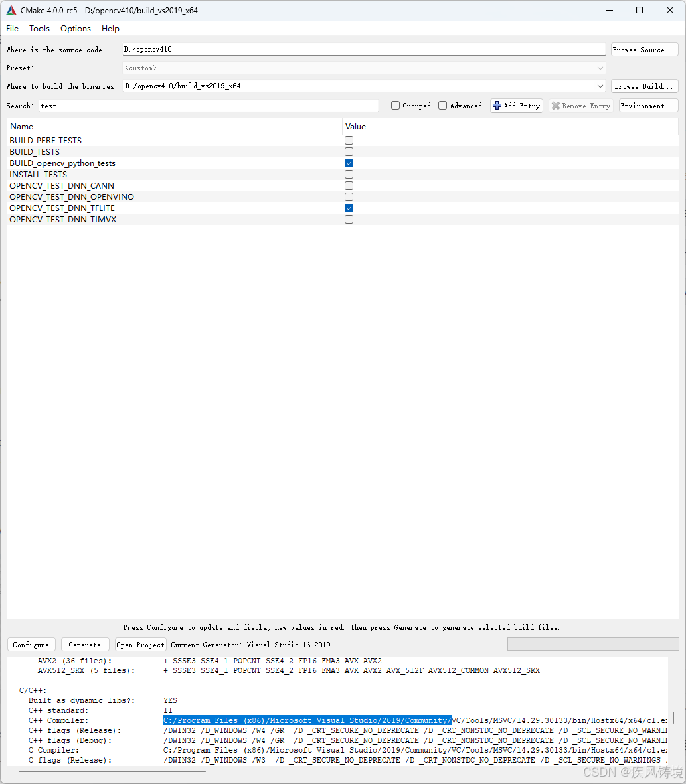Check OPENCV_TEST_DNN_TIMVX option
The width and height of the screenshot is (686, 784).
(x=349, y=220)
